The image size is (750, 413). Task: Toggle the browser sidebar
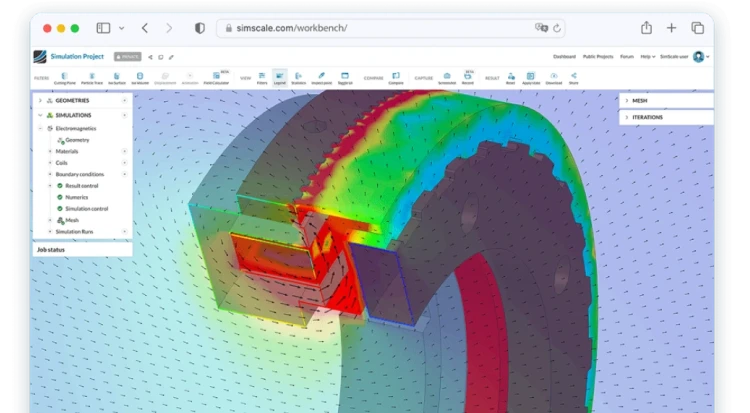tap(103, 28)
